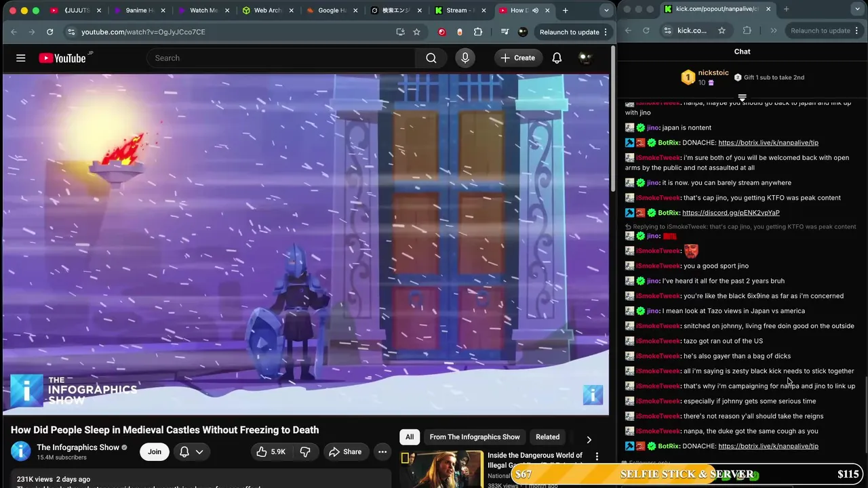Reload the YouTube page
The height and width of the screenshot is (488, 868).
pos(50,32)
